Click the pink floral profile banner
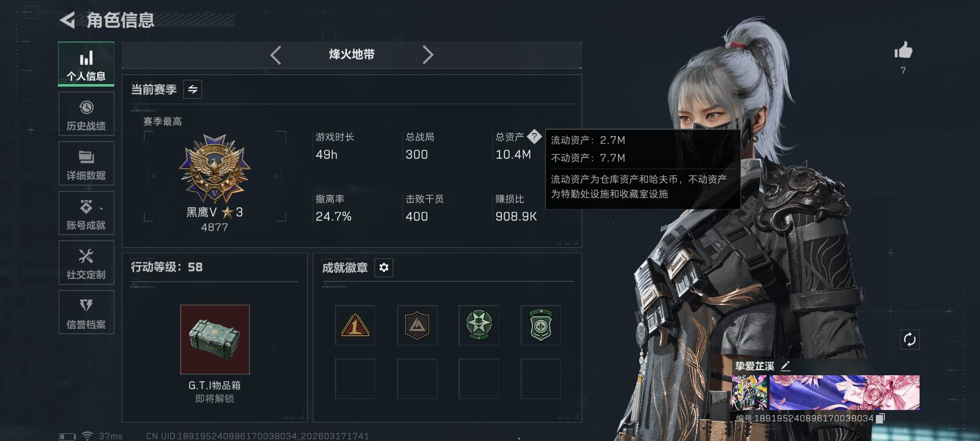The image size is (980, 441). tap(844, 392)
